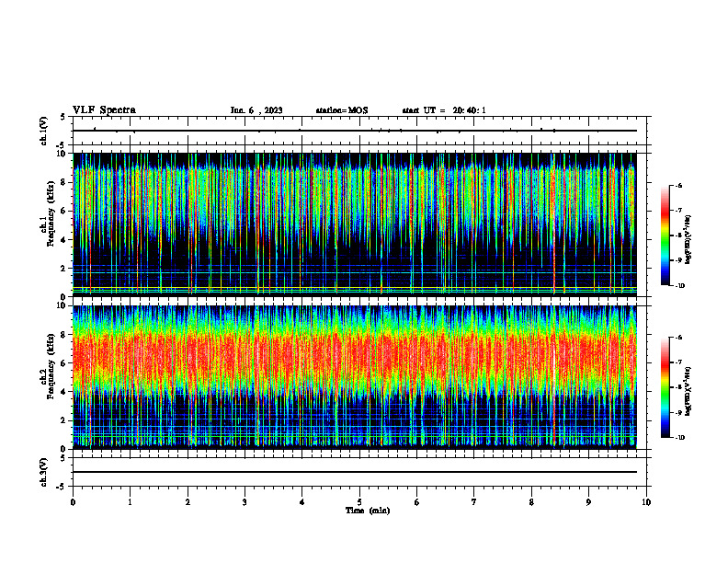Viewport: 728px width, 563px height.
Task: Click the "5" tick on ch.1(V) axis
Action: click(64, 117)
